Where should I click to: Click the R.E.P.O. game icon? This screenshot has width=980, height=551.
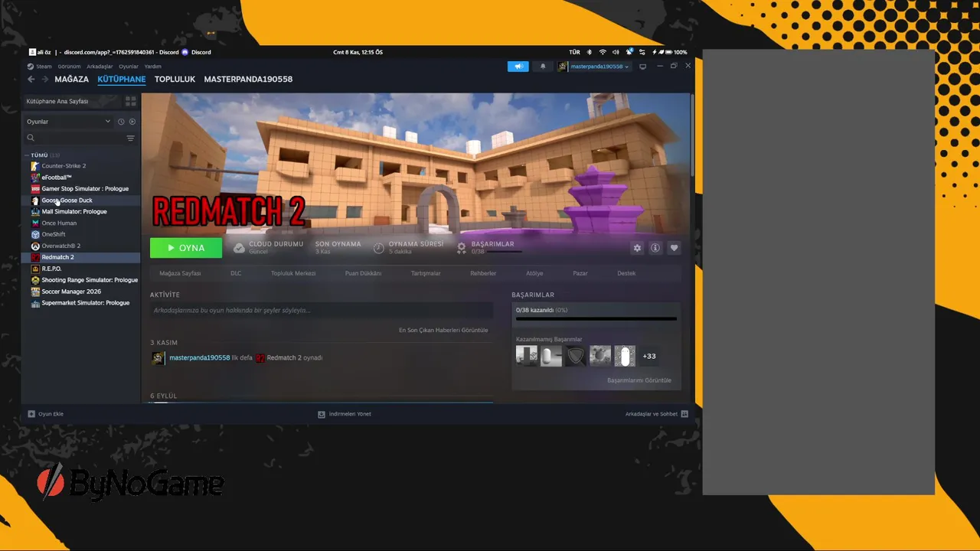(35, 269)
